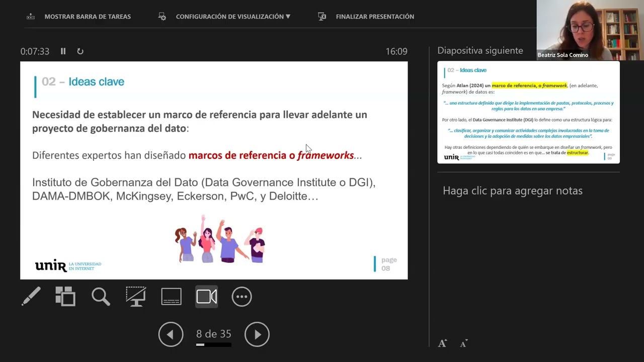Viewport: 644px width, 362px height.
Task: Activate the zoom into slide magnifier
Action: click(x=101, y=296)
